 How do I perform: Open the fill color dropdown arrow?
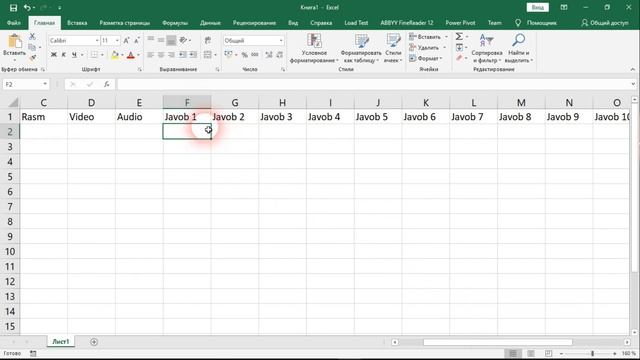tap(122, 55)
